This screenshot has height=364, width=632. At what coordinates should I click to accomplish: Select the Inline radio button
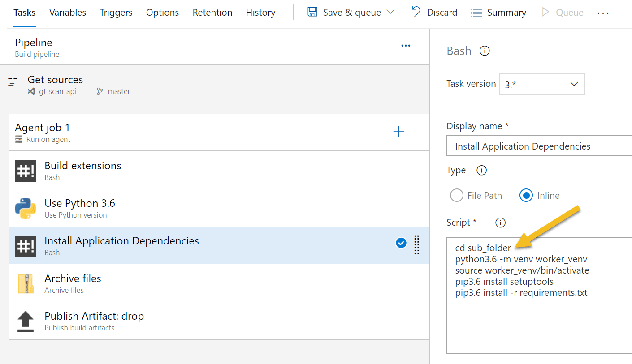[526, 195]
